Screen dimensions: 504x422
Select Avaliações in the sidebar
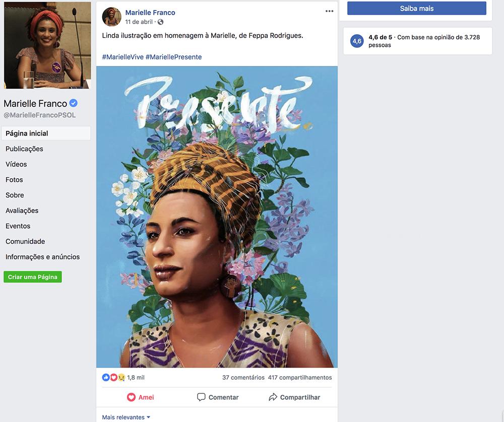(x=22, y=210)
